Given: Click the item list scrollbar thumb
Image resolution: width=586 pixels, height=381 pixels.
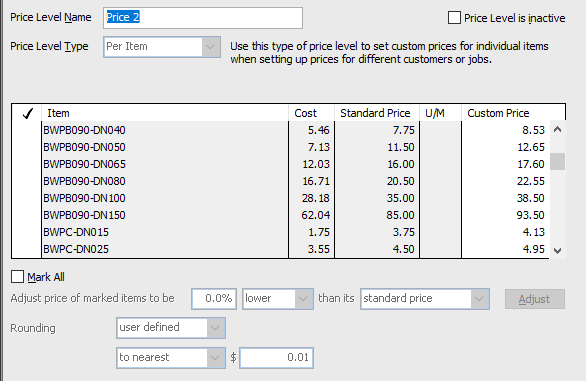Looking at the screenshot, I should click(557, 161).
